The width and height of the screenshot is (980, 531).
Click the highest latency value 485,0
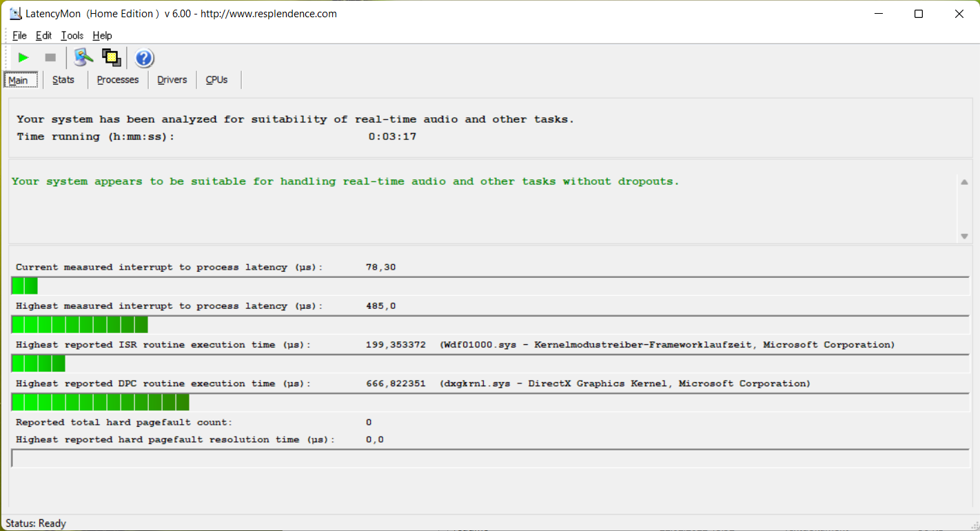tap(380, 305)
